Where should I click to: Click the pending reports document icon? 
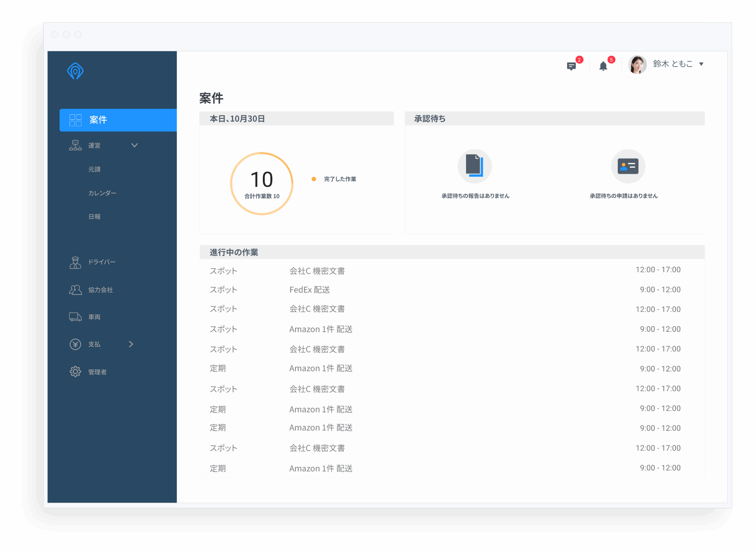474,166
